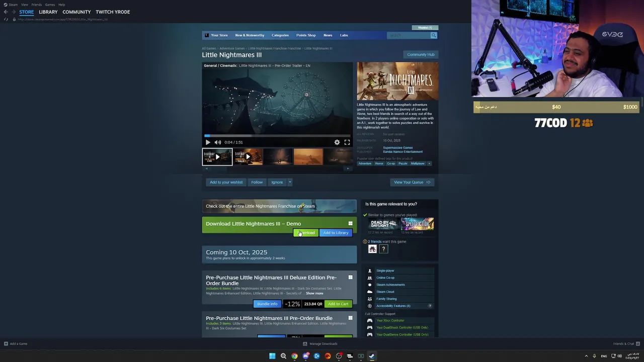Click Add a Game
The width and height of the screenshot is (644, 362).
click(x=16, y=344)
